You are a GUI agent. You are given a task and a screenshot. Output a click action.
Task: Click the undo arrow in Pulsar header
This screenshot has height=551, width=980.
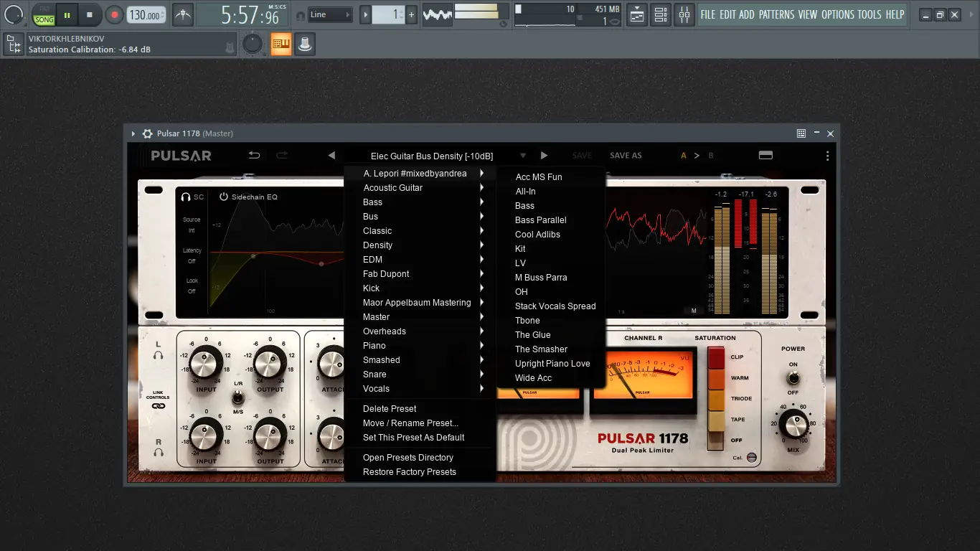click(254, 156)
